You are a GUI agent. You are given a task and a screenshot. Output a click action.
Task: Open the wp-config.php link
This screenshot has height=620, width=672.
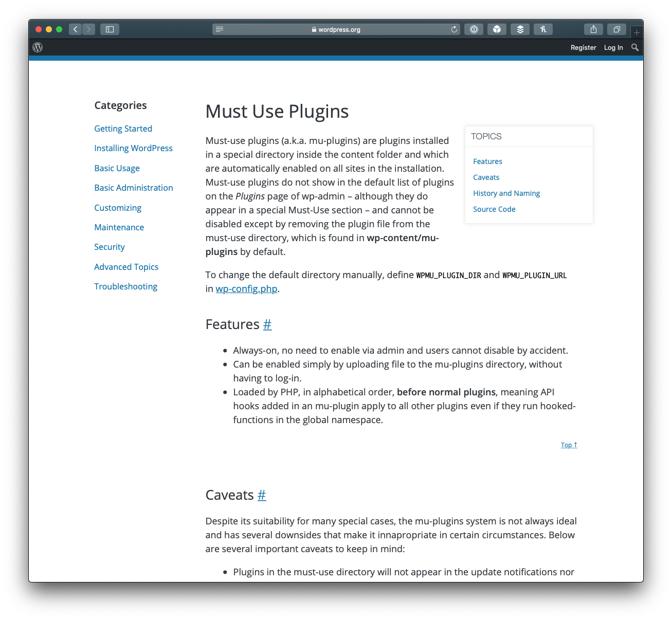tap(246, 289)
